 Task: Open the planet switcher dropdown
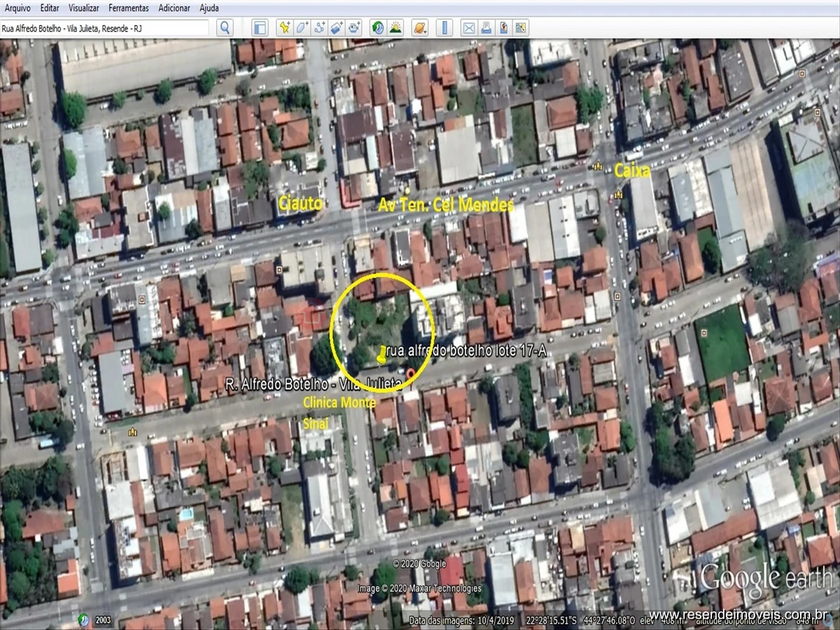420,28
